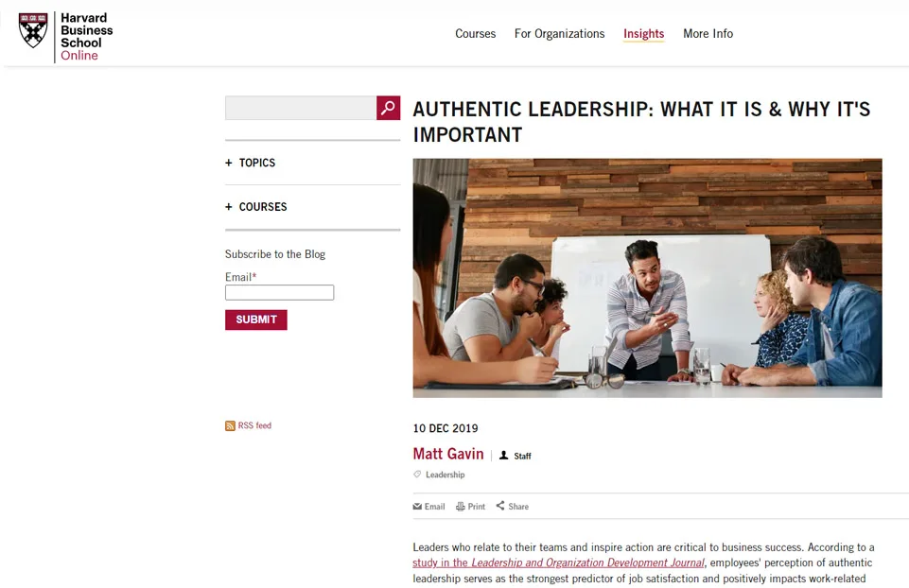This screenshot has height=588, width=909.
Task: Click the Email subscription input field
Action: [279, 293]
